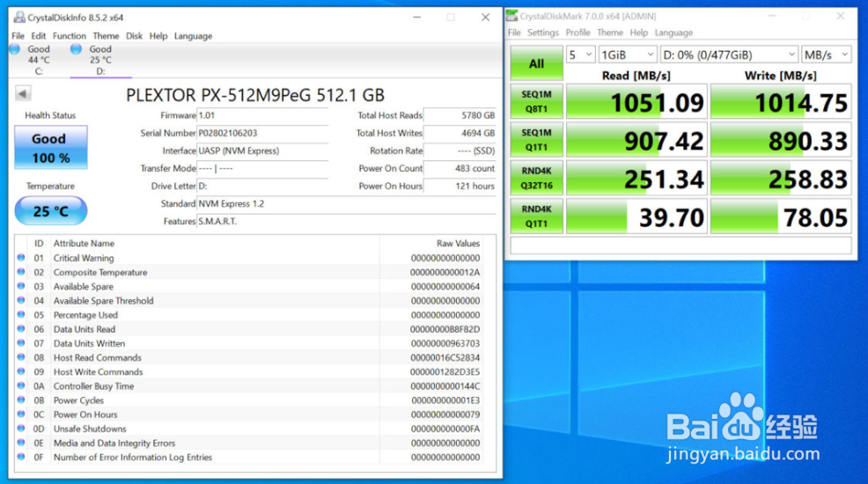Click the Firmware field showing 1.01
The width and height of the screenshot is (868, 484).
pos(262,115)
